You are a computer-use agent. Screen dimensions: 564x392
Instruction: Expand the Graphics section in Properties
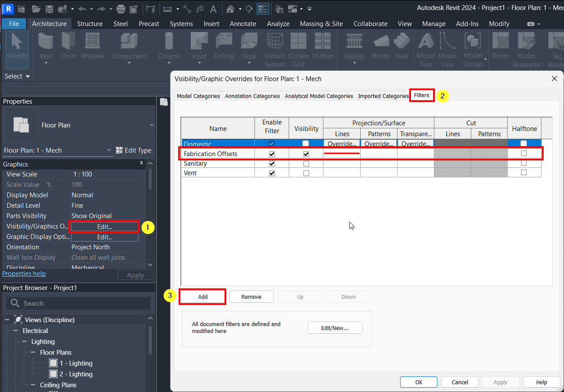click(x=141, y=163)
